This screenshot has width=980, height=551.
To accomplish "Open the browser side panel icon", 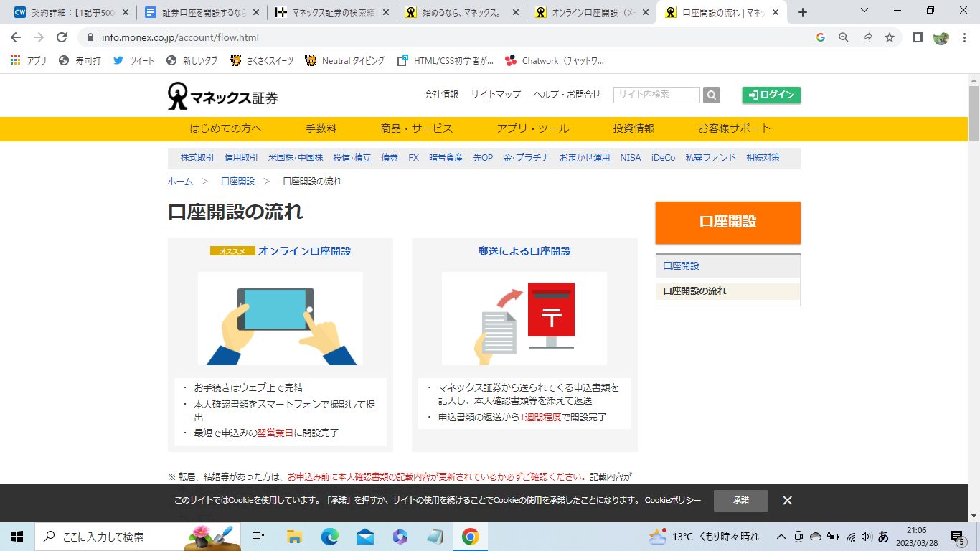I will (x=918, y=37).
